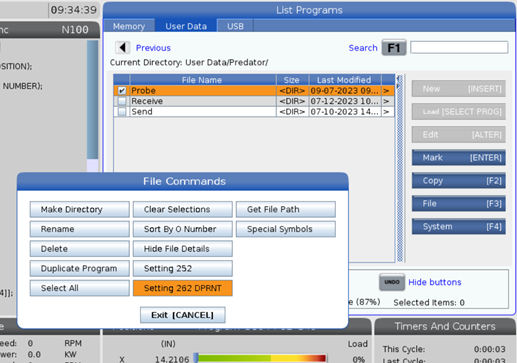This screenshot has width=517, height=363.
Task: Click the Hide buttons link
Action: point(435,282)
